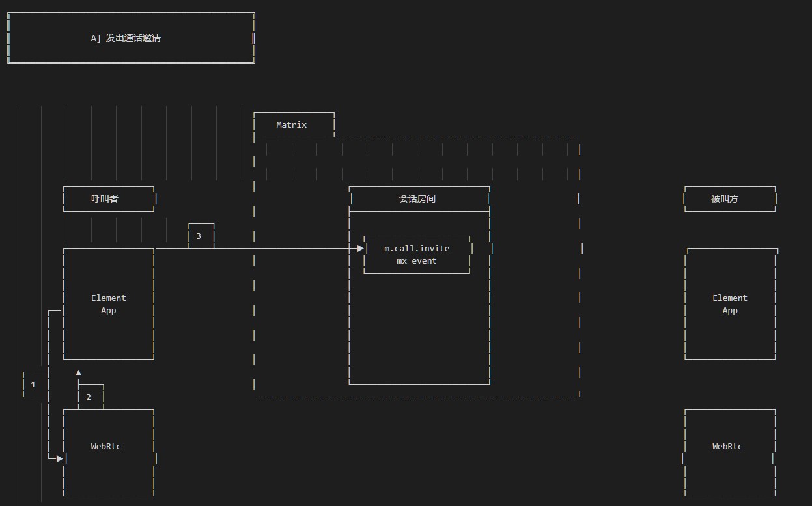Click "Element App" text below 呼叫者
Image resolution: width=812 pixels, height=506 pixels.
click(x=109, y=304)
